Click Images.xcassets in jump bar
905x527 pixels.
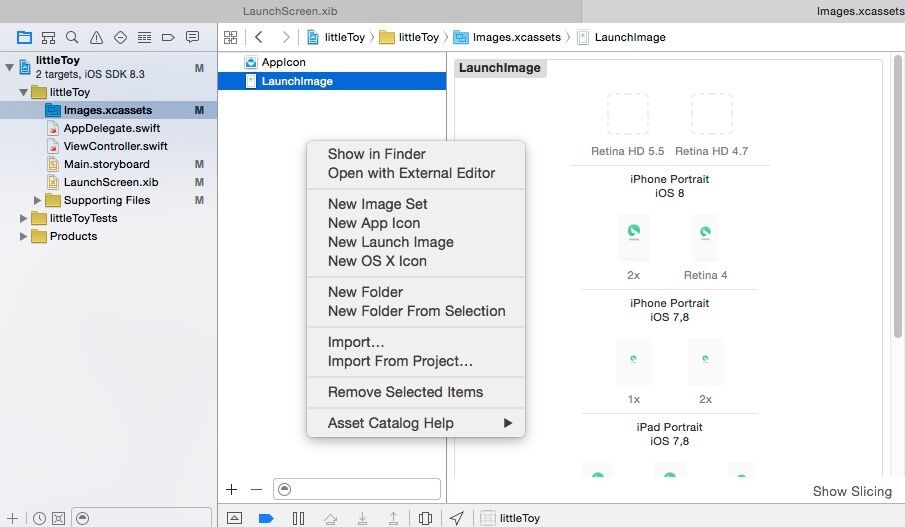click(x=507, y=38)
